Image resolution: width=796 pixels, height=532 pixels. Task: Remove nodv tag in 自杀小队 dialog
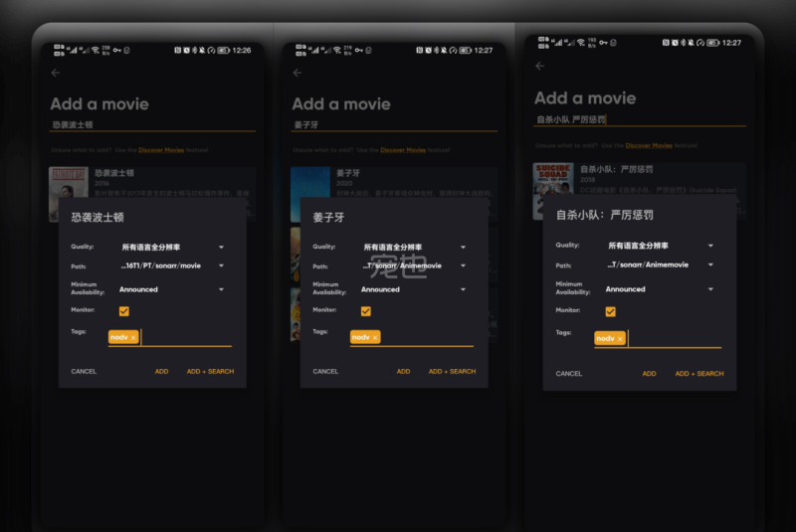[x=620, y=339]
